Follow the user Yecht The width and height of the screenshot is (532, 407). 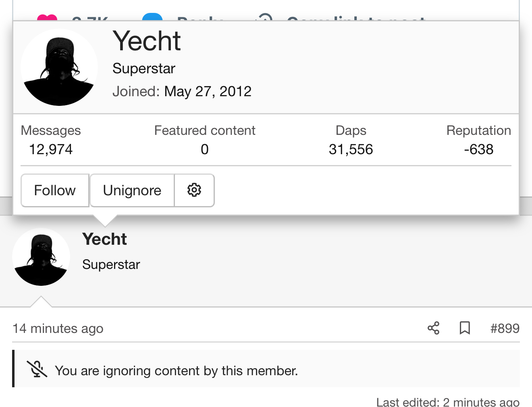55,190
